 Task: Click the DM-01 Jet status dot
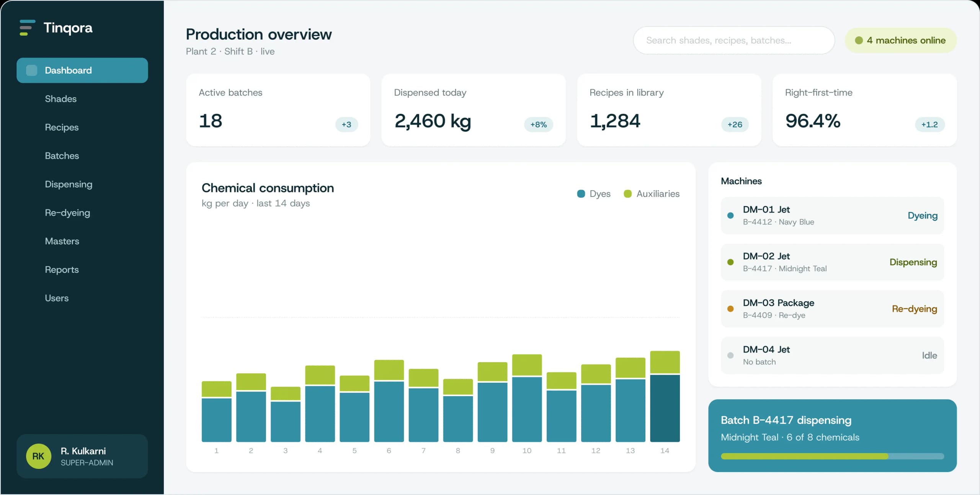tap(730, 216)
